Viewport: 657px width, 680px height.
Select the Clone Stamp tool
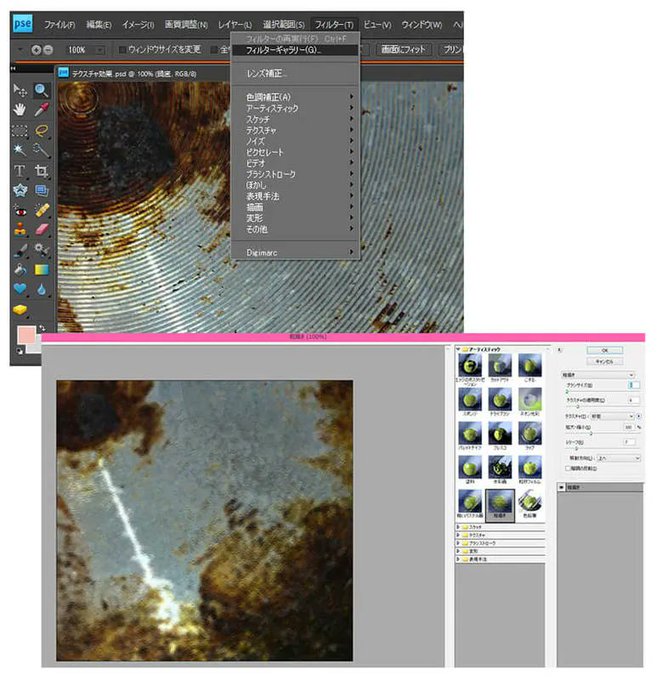coord(20,229)
